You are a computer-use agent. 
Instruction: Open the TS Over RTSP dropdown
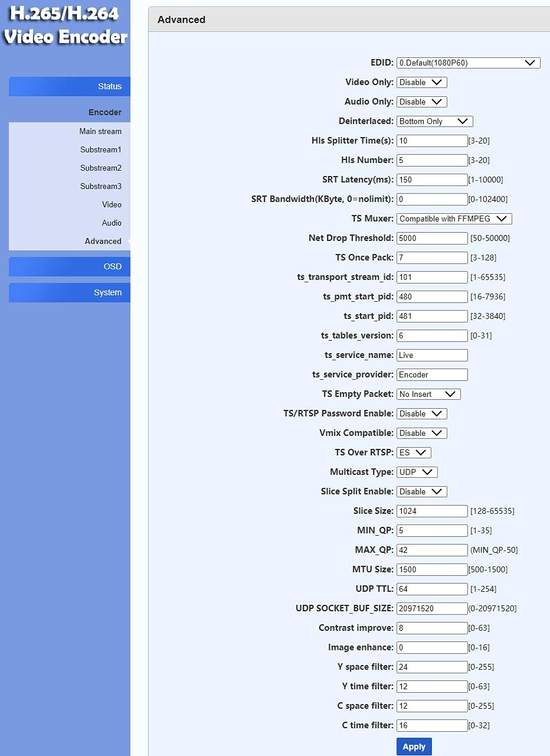tap(414, 452)
